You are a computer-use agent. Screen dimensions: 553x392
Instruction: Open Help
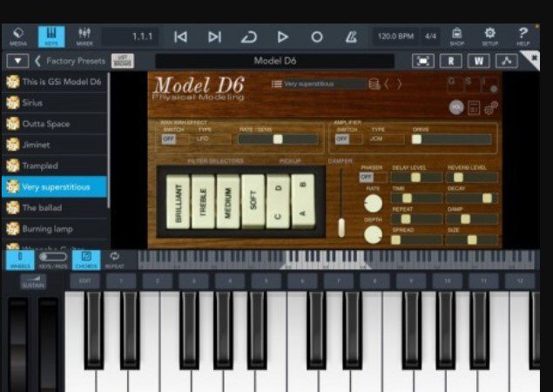point(523,37)
